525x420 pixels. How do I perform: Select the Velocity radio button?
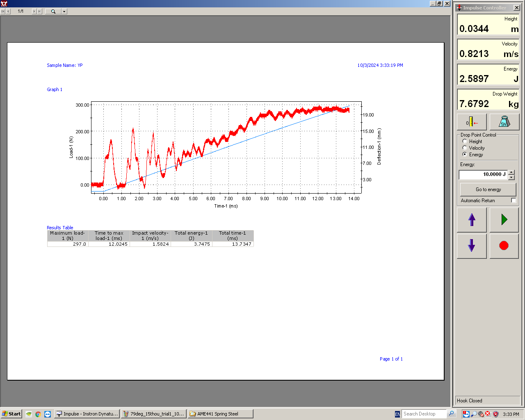click(465, 148)
